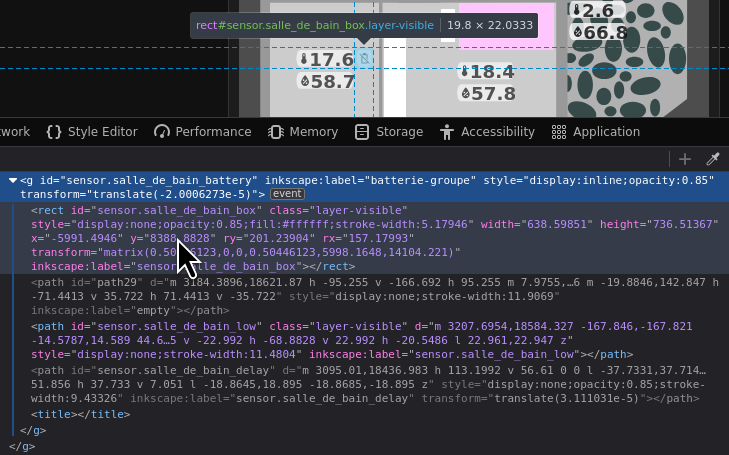Click the water drop icon beside 57.8
Viewport: 729px width, 455px height.
(x=466, y=93)
